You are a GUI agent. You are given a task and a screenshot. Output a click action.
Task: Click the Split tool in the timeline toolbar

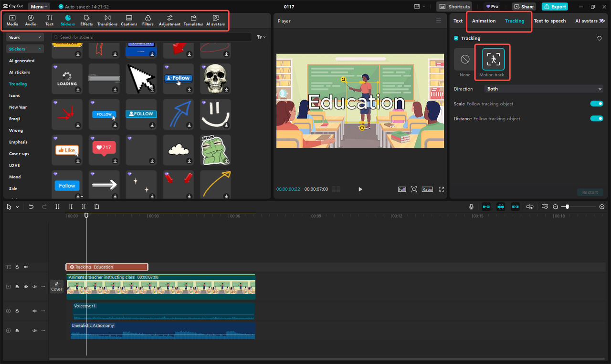pyautogui.click(x=57, y=207)
